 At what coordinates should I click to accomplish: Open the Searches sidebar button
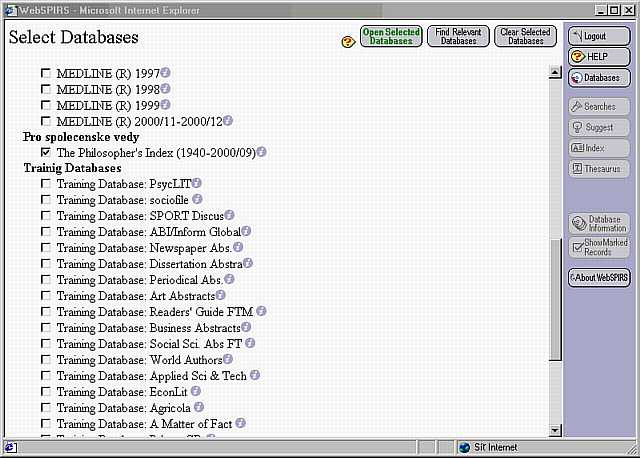pos(599,107)
